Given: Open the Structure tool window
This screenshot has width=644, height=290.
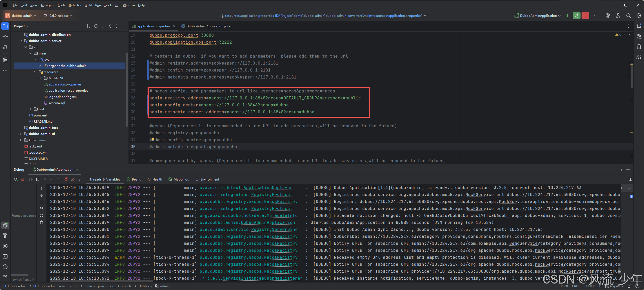Looking at the screenshot, I should pos(5,60).
